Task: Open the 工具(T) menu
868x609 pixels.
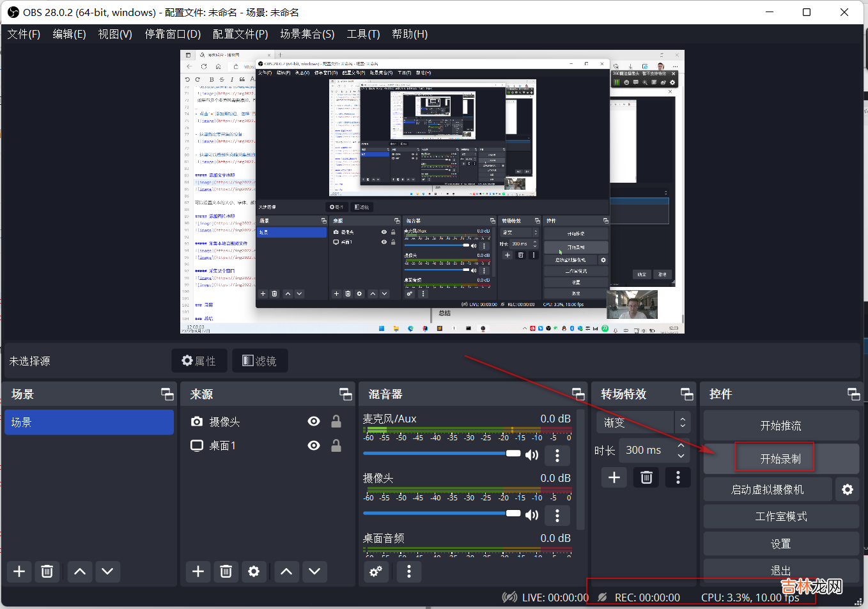Action: 363,34
